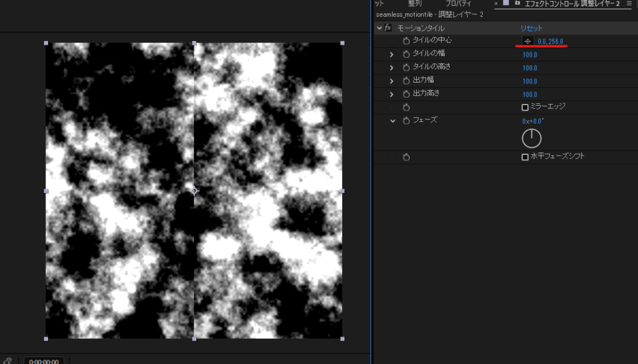This screenshot has width=638, height=364.
Task: Enable the stopwatch for タイルの高さ
Action: point(406,67)
